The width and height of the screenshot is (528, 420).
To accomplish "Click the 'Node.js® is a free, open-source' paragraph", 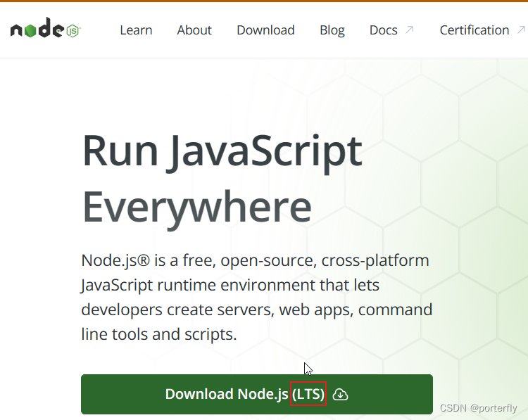I will tap(256, 297).
